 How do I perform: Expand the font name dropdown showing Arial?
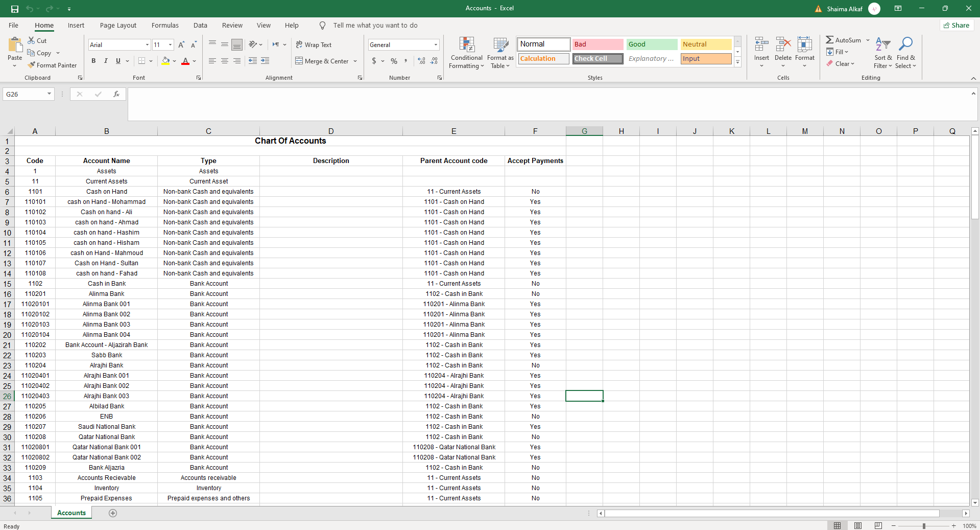pyautogui.click(x=147, y=45)
